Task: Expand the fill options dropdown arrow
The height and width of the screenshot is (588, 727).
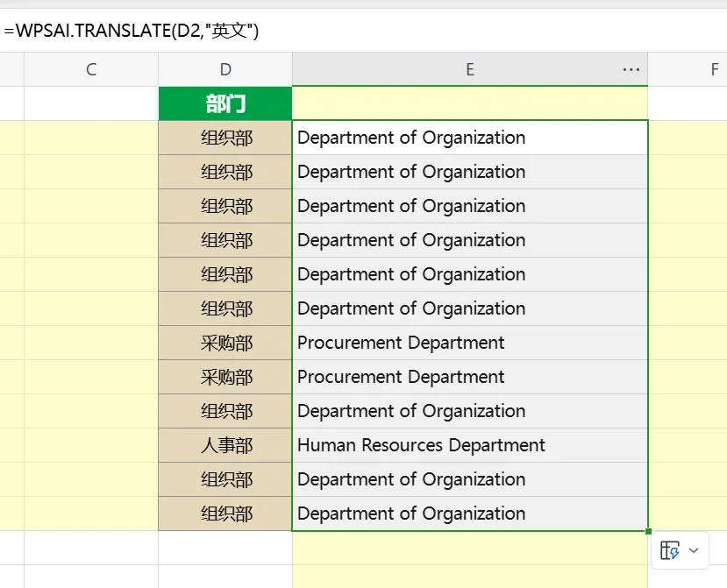Action: tap(694, 550)
